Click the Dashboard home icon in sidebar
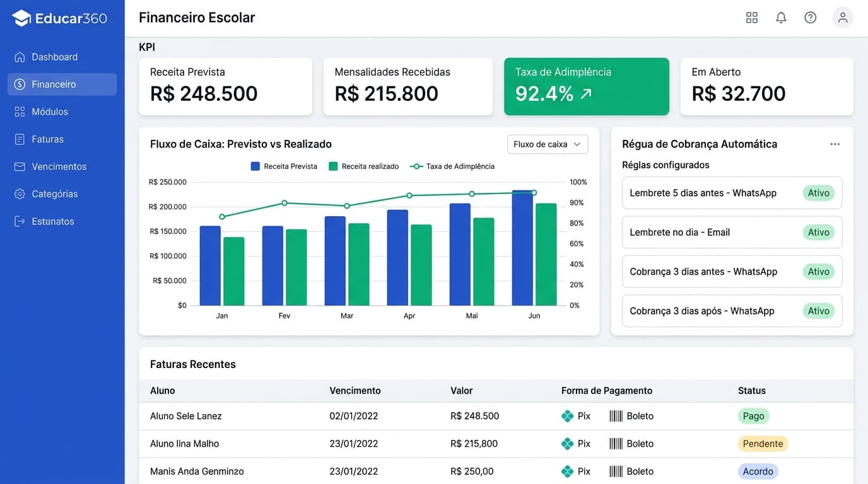The image size is (868, 484). pos(20,57)
